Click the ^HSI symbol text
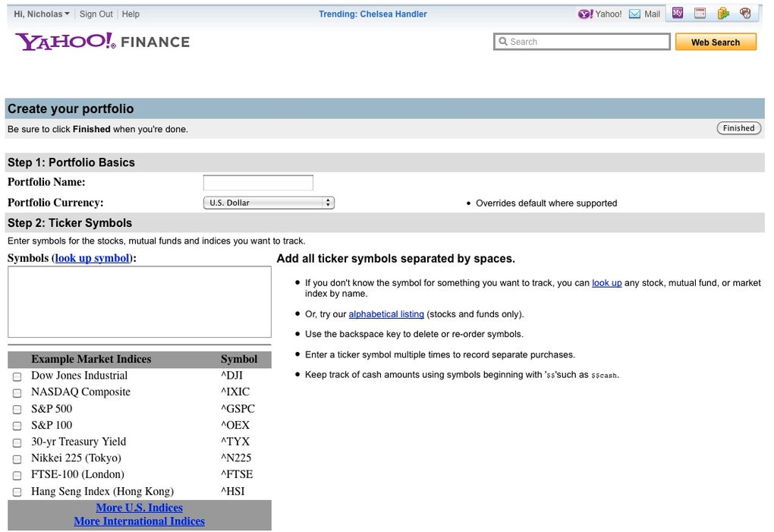This screenshot has height=532, width=774. click(232, 491)
